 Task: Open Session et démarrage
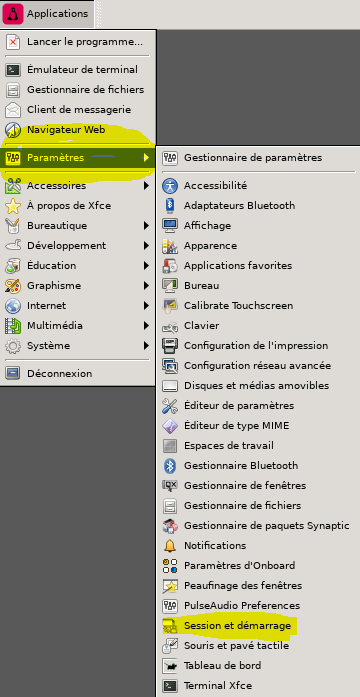(x=259, y=625)
